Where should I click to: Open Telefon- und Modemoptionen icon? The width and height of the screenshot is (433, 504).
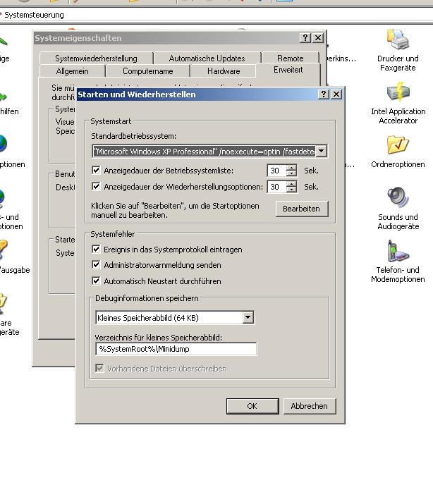tap(398, 252)
